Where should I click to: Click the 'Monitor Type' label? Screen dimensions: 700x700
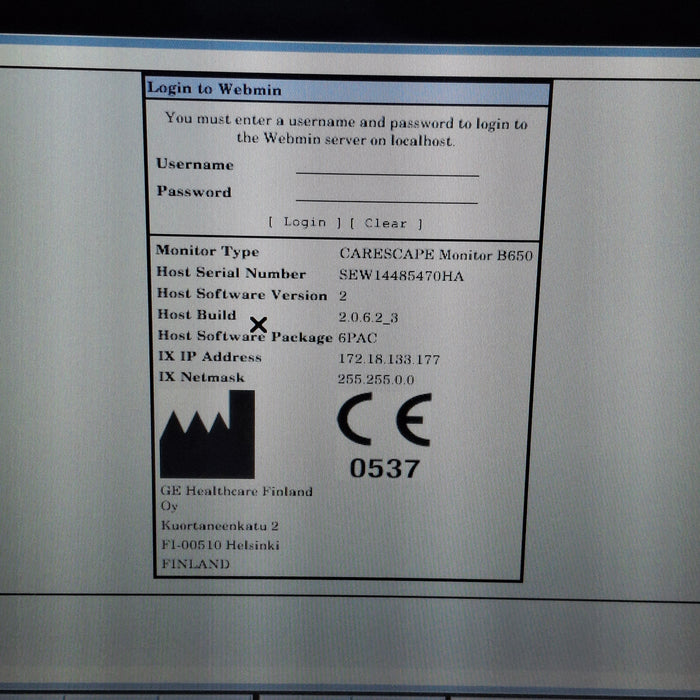click(208, 251)
